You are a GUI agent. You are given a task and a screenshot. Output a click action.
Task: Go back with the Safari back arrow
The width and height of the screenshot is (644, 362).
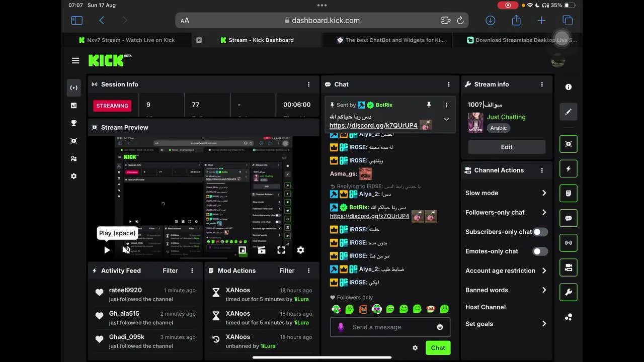click(102, 20)
